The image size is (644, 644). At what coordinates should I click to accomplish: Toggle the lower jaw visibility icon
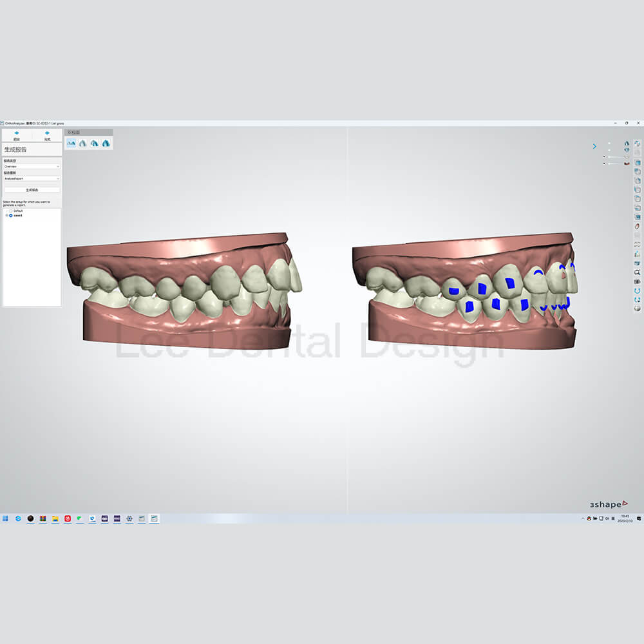pyautogui.click(x=627, y=150)
